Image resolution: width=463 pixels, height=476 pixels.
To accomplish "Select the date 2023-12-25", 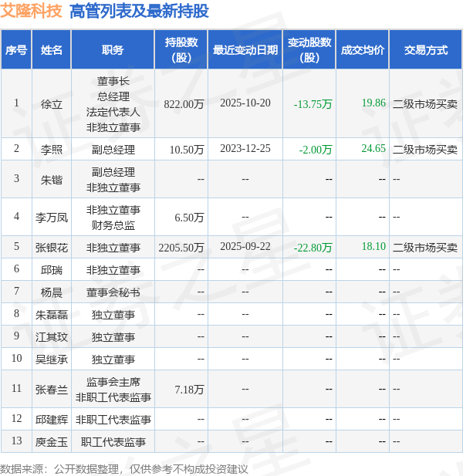I will click(x=245, y=148).
